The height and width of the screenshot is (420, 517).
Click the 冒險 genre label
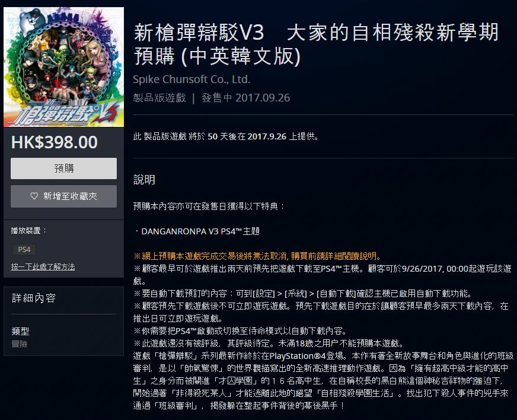[x=20, y=344]
